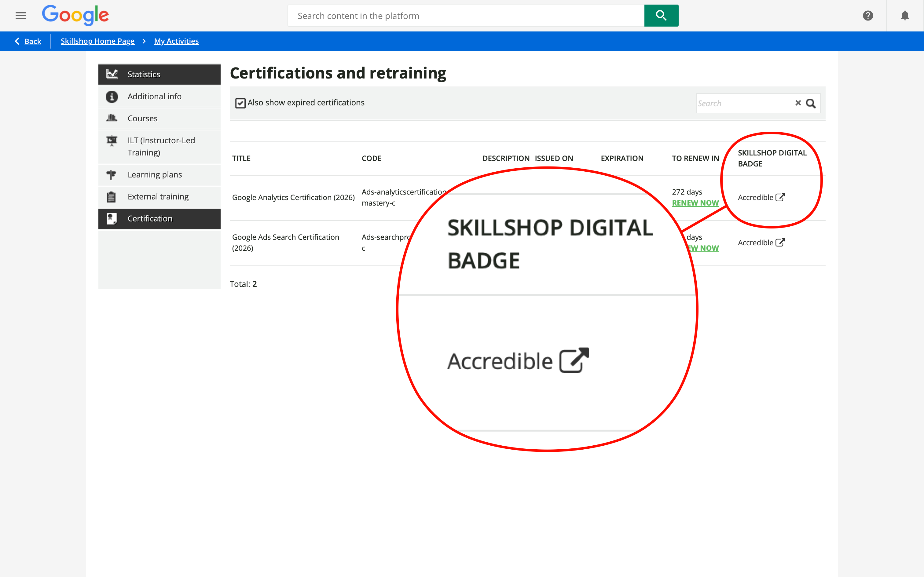Click the Learning plans signpost icon

[x=112, y=175]
